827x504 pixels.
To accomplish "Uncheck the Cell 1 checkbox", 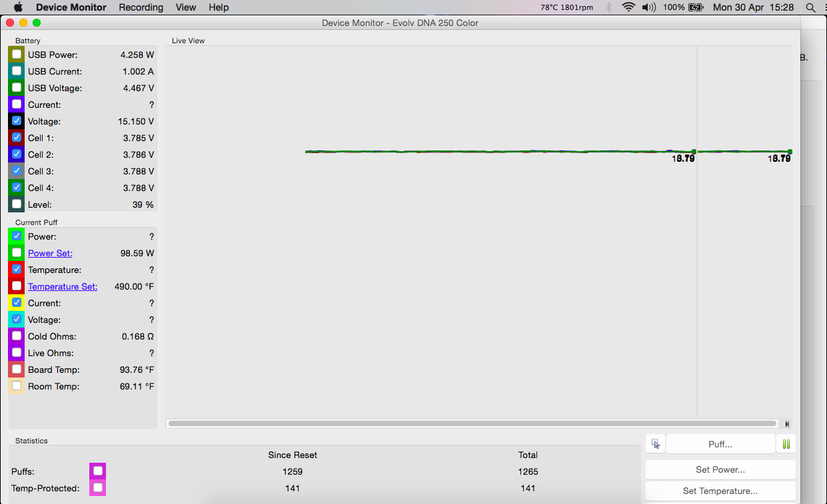I will pos(17,138).
